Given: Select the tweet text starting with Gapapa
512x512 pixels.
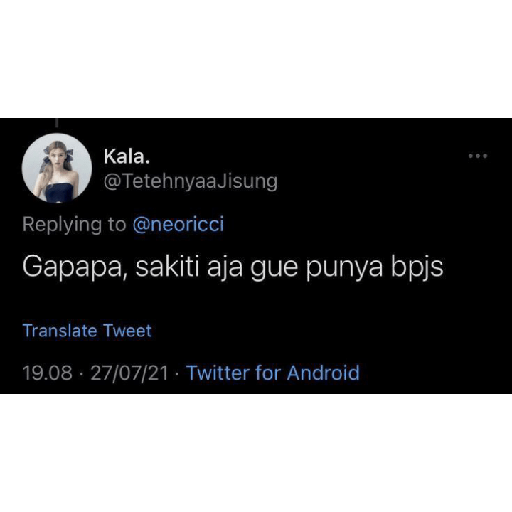Looking at the screenshot, I should coord(233,267).
